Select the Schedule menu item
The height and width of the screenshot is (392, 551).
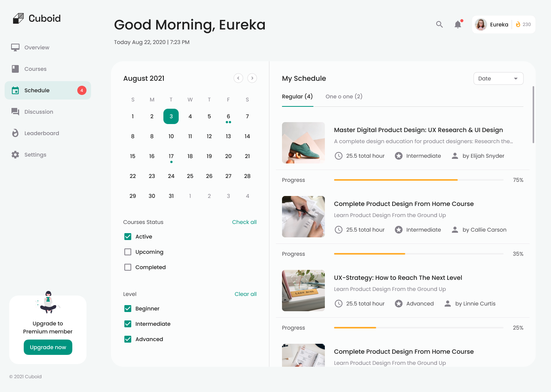click(37, 90)
